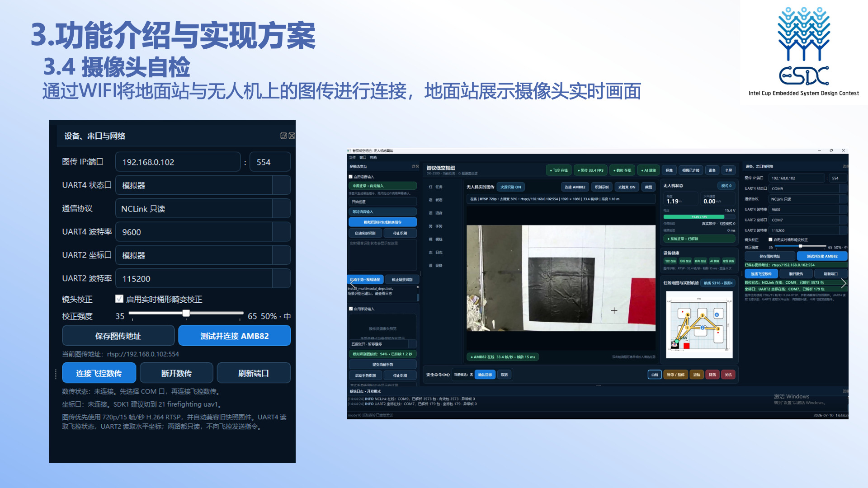Click the 相机已连接 status chip
Viewport: 868px width, 488px height.
(x=690, y=170)
